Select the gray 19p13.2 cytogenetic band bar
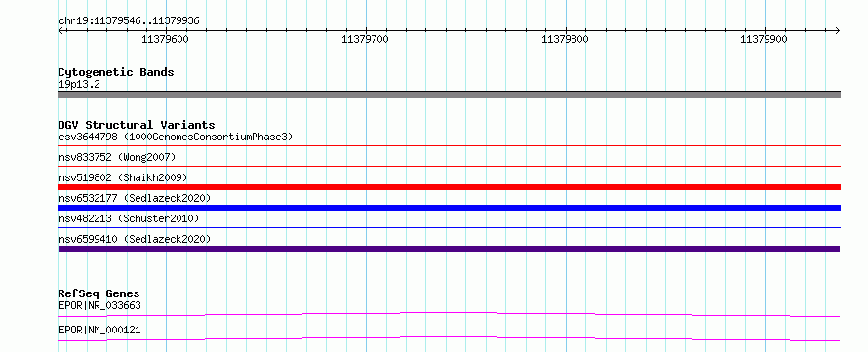 449,95
